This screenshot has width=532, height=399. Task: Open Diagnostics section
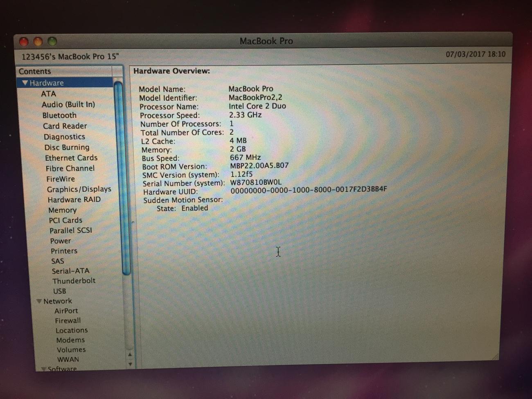[x=64, y=137]
